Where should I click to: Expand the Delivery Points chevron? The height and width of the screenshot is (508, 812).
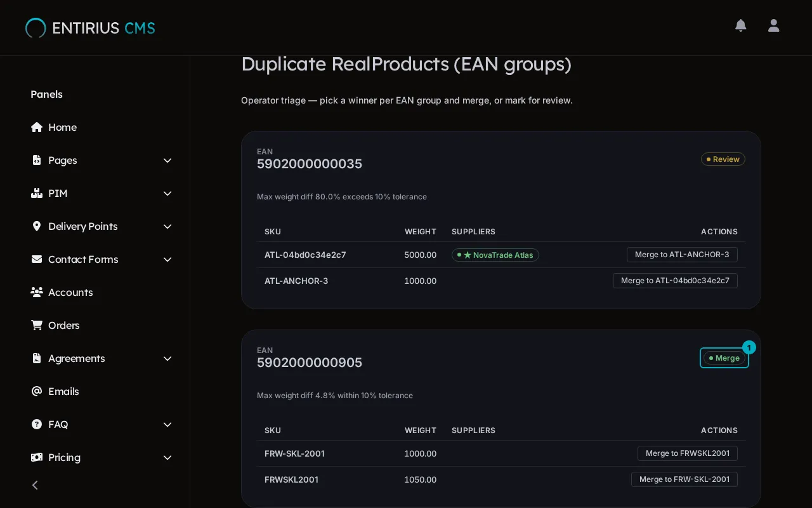(x=167, y=226)
